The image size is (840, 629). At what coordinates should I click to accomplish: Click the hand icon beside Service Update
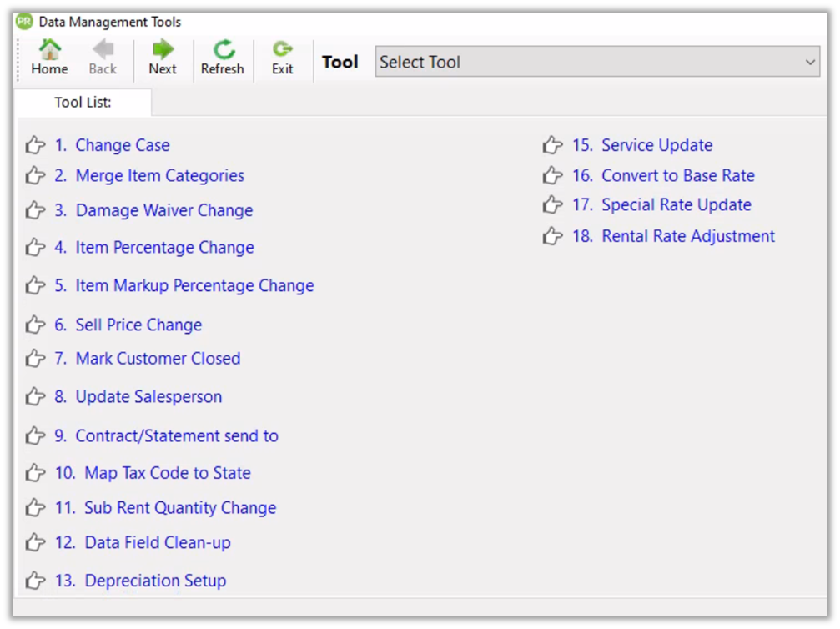tap(552, 146)
